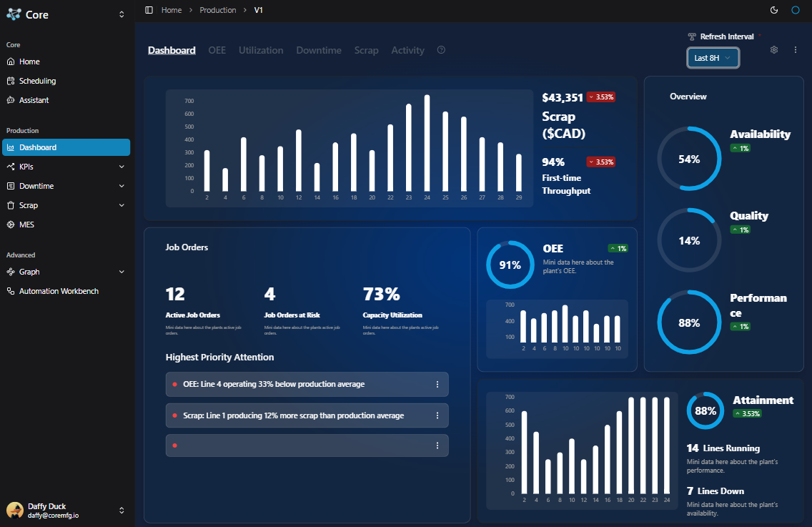Open the Core workspace switcher
Image resolution: width=812 pixels, height=527 pixels.
pyautogui.click(x=66, y=14)
